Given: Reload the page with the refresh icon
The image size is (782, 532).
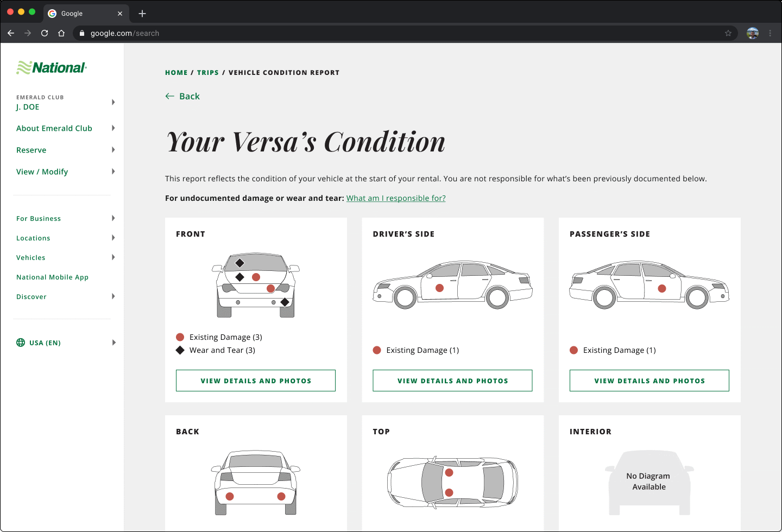Looking at the screenshot, I should click(x=45, y=33).
